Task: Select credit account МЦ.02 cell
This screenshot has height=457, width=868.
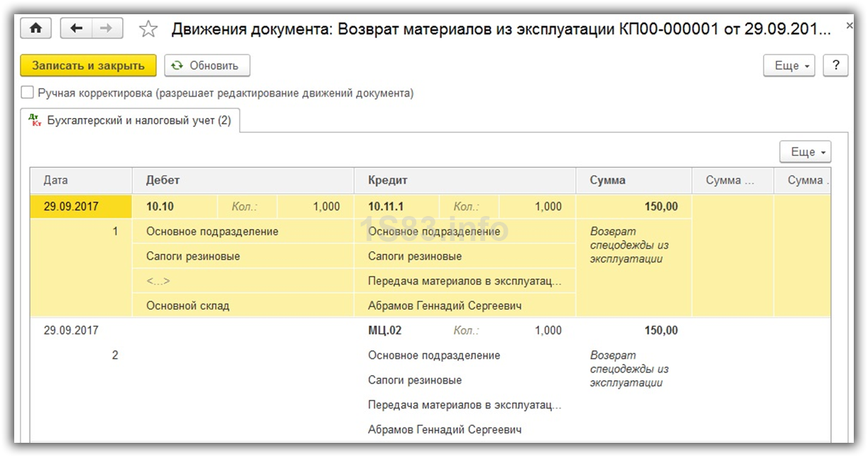Action: point(386,330)
